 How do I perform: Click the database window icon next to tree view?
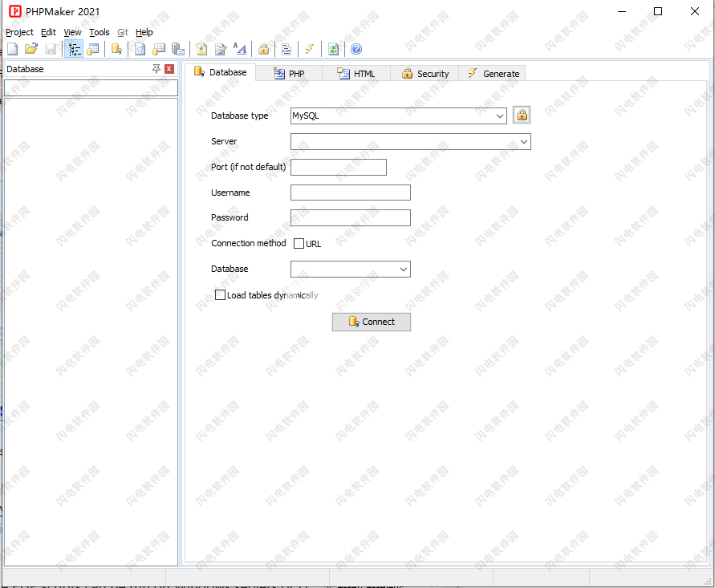(x=93, y=49)
